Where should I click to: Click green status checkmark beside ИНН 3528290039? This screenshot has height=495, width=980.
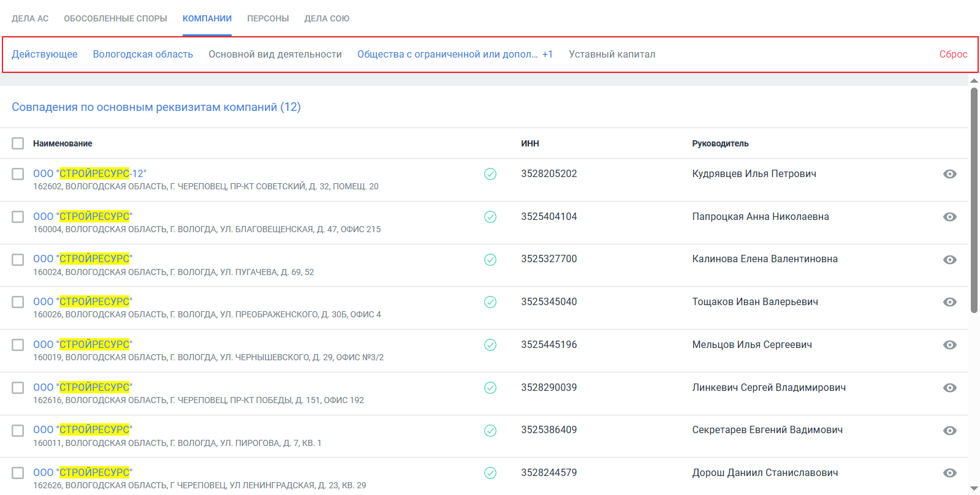click(x=490, y=388)
